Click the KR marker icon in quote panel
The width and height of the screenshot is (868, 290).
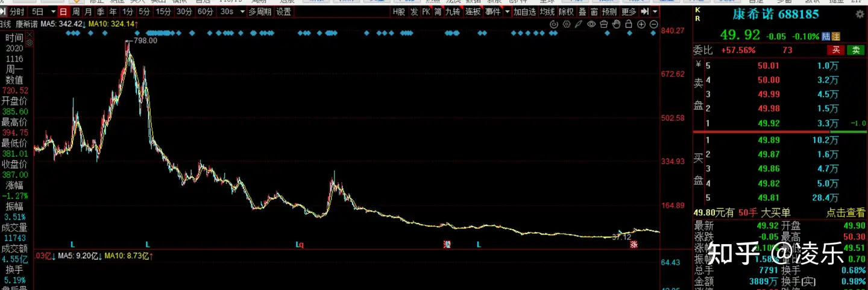698,14
